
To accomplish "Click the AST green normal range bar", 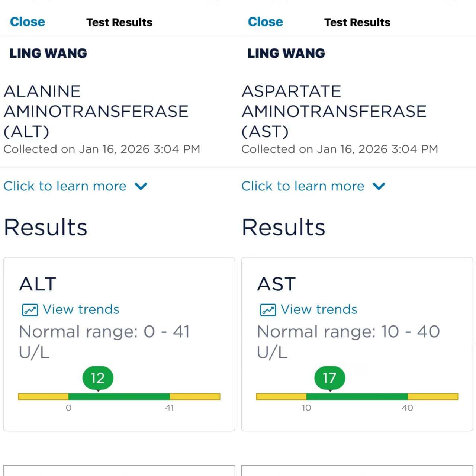I will pyautogui.click(x=357, y=397).
